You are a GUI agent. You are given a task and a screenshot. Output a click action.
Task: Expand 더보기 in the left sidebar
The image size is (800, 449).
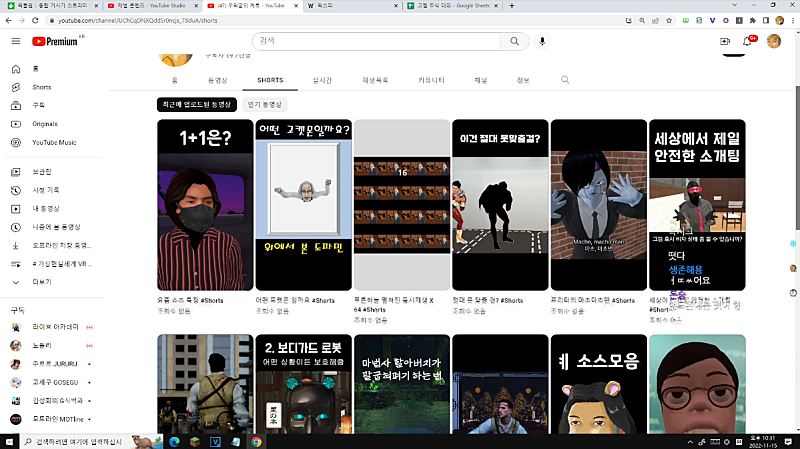point(41,281)
